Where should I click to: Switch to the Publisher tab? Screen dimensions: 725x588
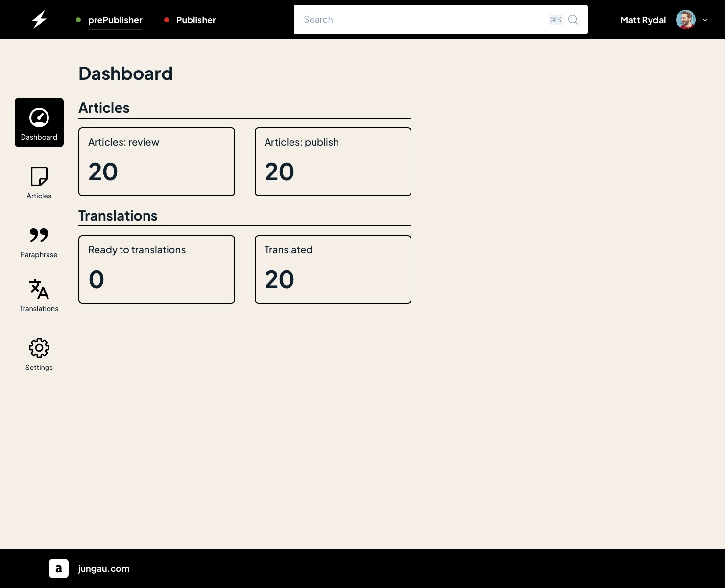(x=196, y=20)
